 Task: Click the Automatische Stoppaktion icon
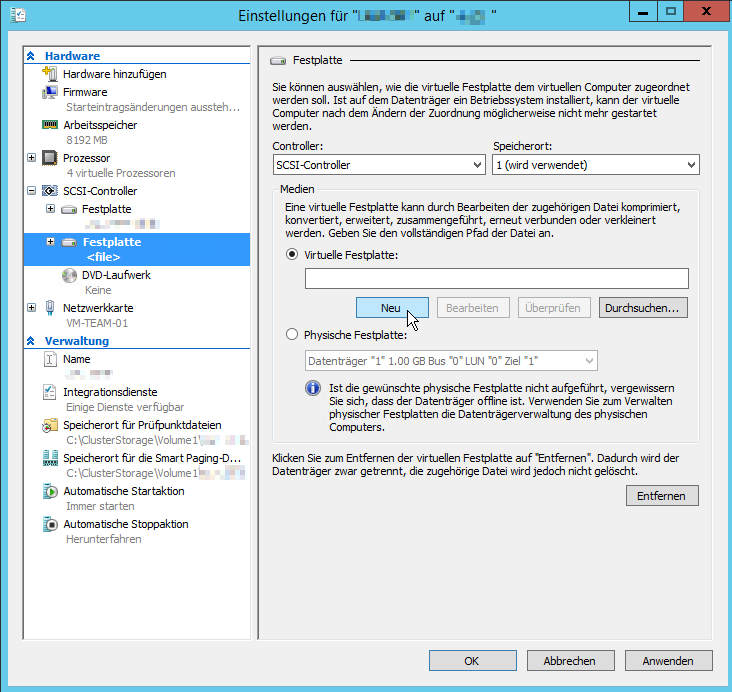(x=50, y=524)
